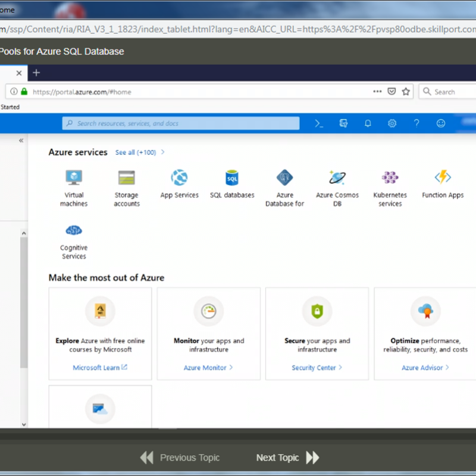This screenshot has height=476, width=476.
Task: Send feedback via smiley icon
Action: pos(441,123)
